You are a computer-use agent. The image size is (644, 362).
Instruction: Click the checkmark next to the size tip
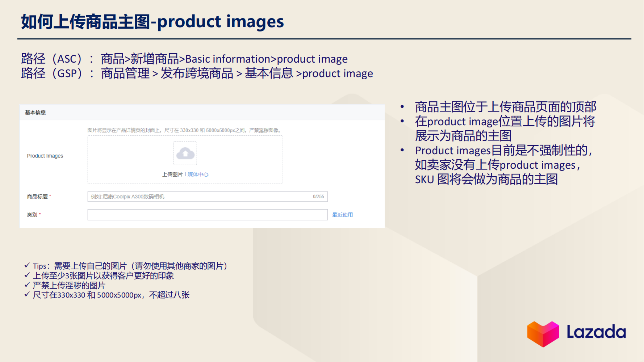point(27,295)
